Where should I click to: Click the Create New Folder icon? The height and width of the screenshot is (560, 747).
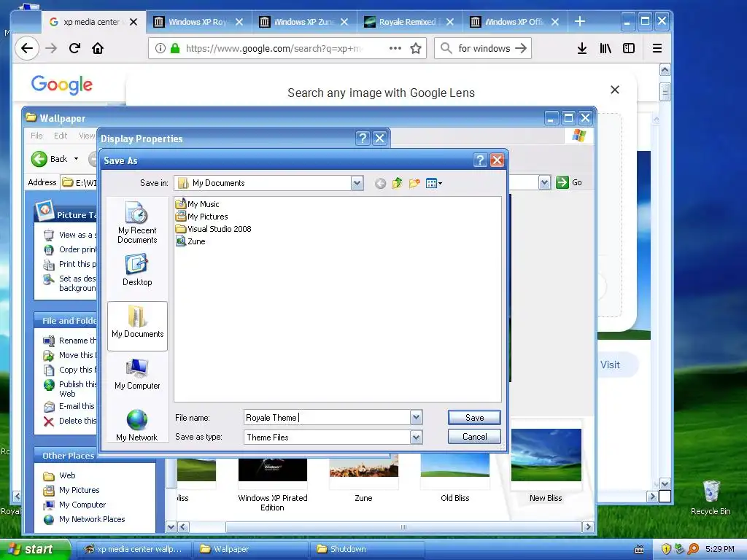(414, 183)
